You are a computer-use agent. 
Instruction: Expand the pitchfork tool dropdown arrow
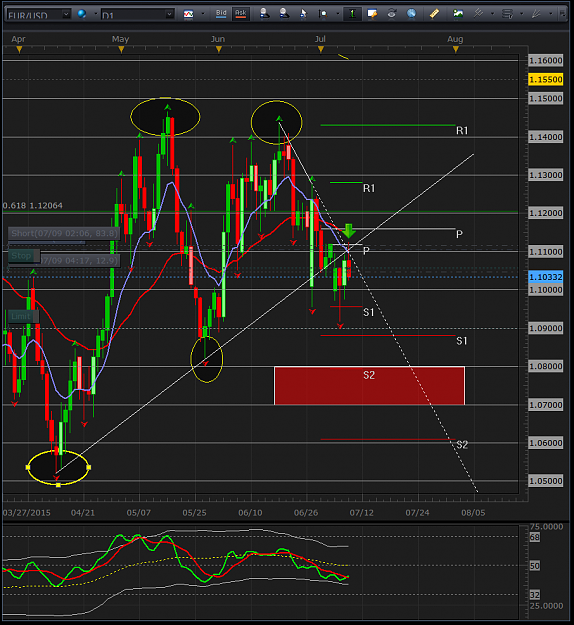[x=492, y=14]
